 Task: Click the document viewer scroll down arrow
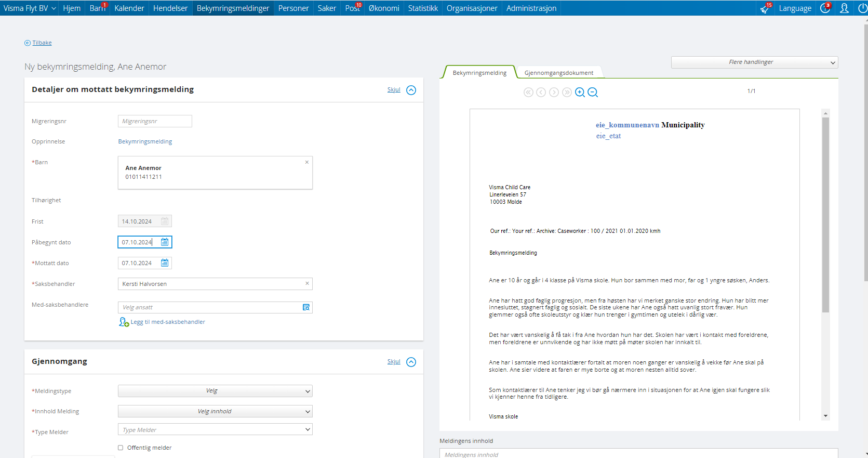825,416
